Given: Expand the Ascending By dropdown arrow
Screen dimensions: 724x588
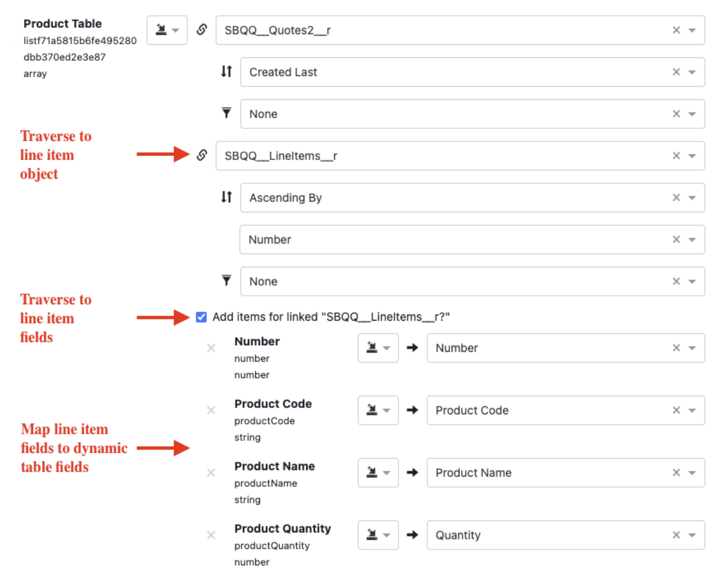Looking at the screenshot, I should tap(692, 198).
